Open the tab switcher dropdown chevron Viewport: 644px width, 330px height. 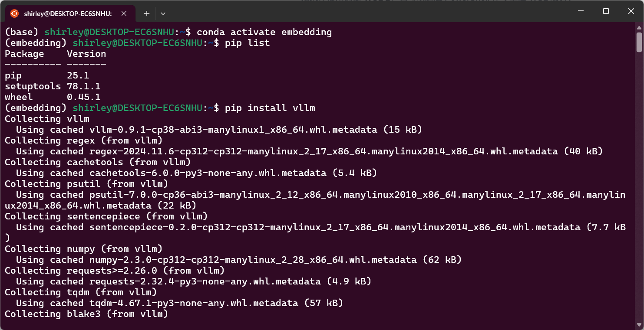click(162, 13)
